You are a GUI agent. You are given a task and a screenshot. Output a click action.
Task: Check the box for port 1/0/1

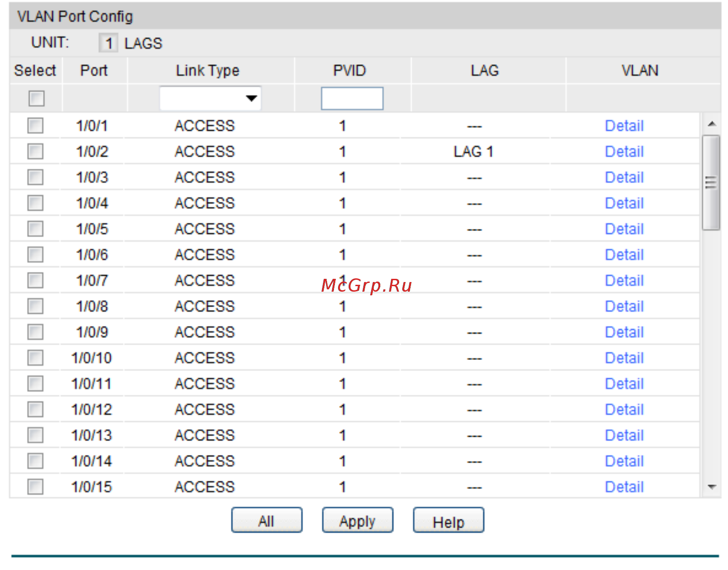click(x=35, y=126)
